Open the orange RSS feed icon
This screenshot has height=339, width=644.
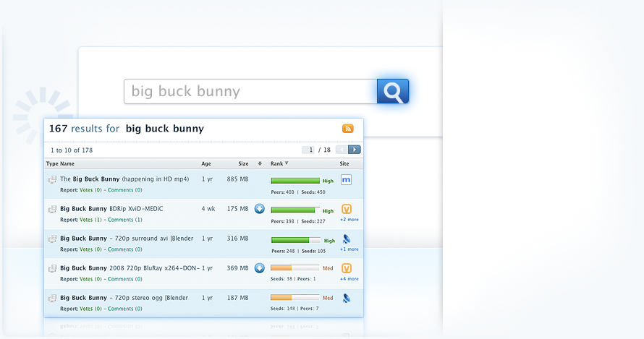[x=348, y=129]
